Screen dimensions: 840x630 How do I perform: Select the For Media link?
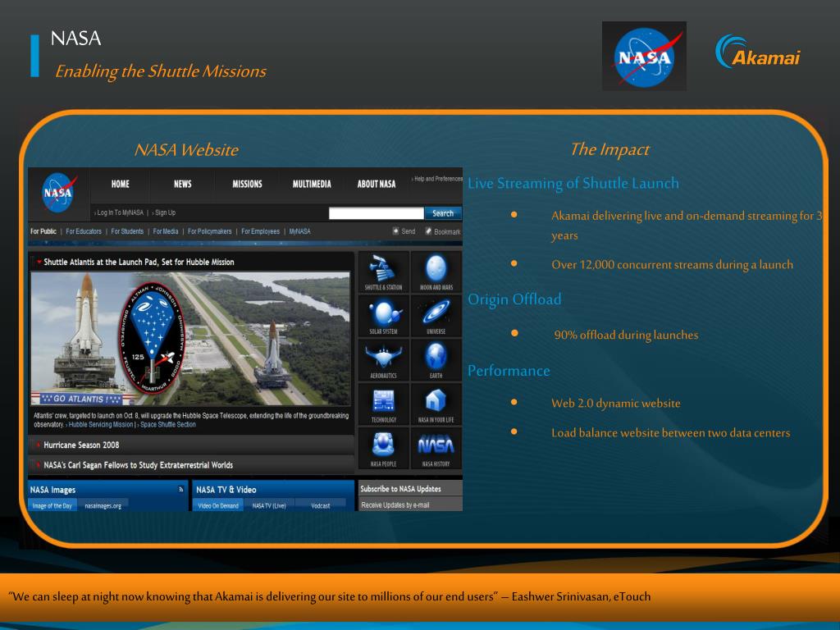point(166,231)
